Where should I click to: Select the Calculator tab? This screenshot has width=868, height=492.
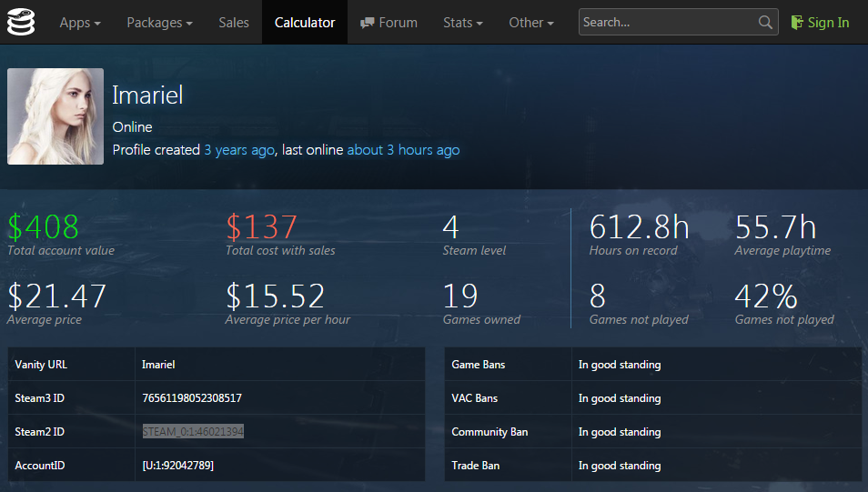point(305,22)
